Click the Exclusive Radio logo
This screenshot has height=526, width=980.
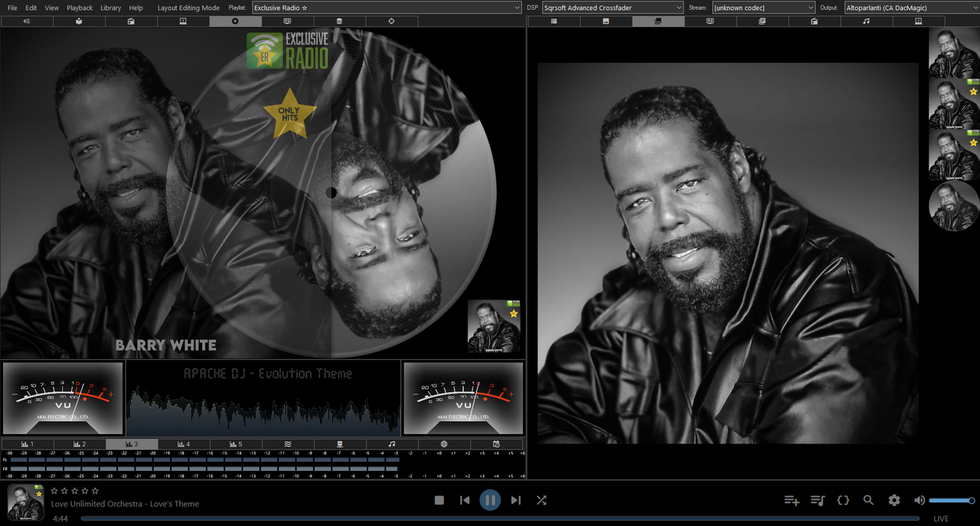288,51
